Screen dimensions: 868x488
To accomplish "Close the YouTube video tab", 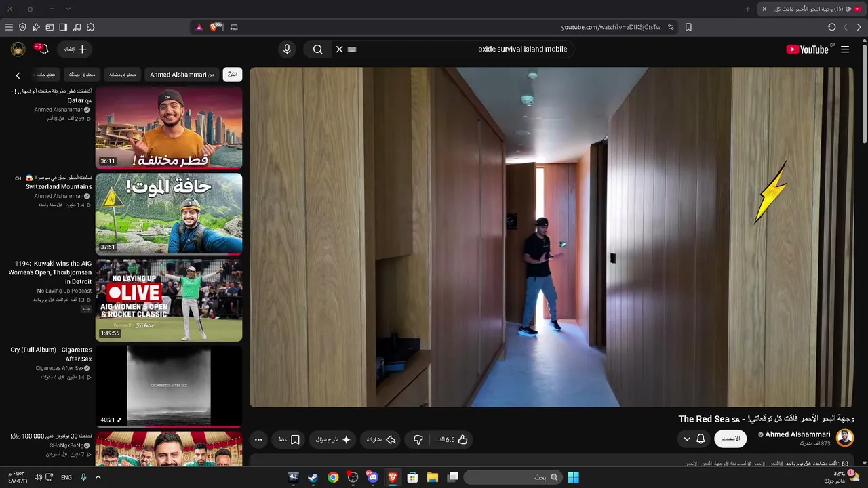I will 764,9.
